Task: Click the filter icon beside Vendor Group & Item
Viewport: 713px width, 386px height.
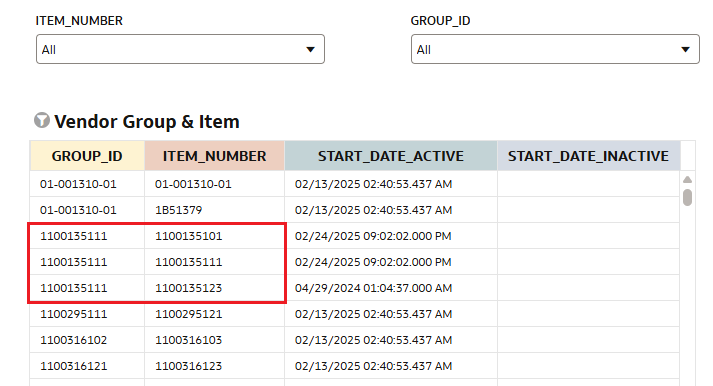Action: point(42,120)
